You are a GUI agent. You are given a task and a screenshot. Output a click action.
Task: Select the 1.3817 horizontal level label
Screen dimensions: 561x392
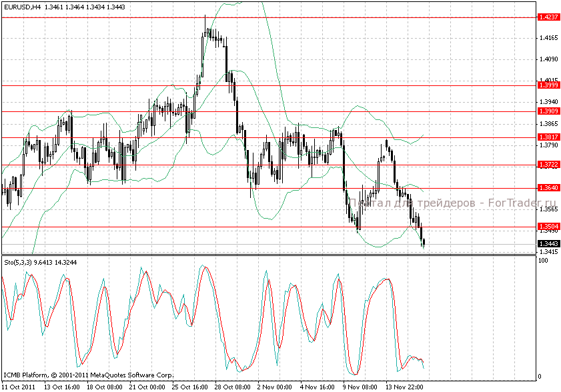548,137
